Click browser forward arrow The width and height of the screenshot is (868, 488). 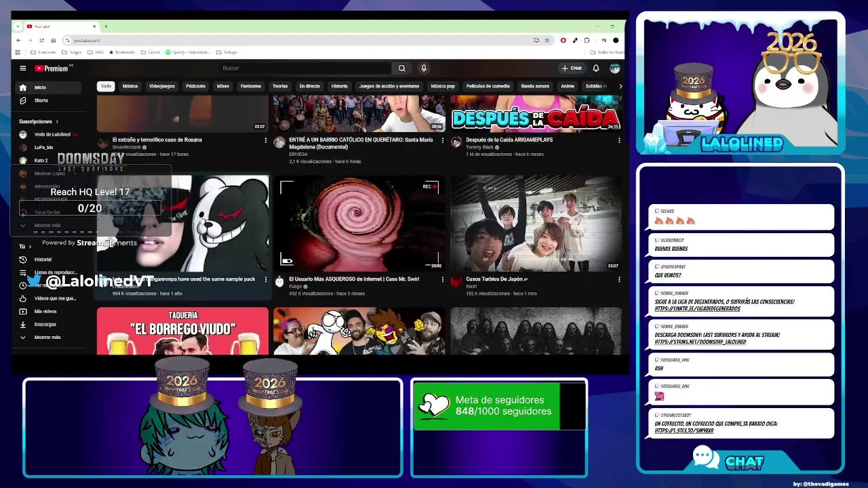(x=30, y=40)
